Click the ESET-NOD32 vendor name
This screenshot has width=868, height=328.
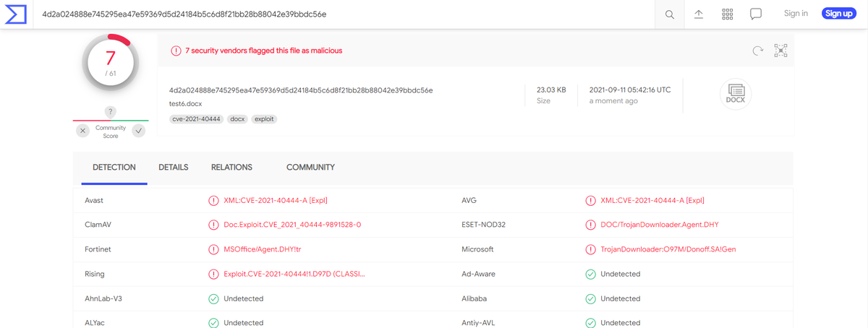[x=483, y=225]
